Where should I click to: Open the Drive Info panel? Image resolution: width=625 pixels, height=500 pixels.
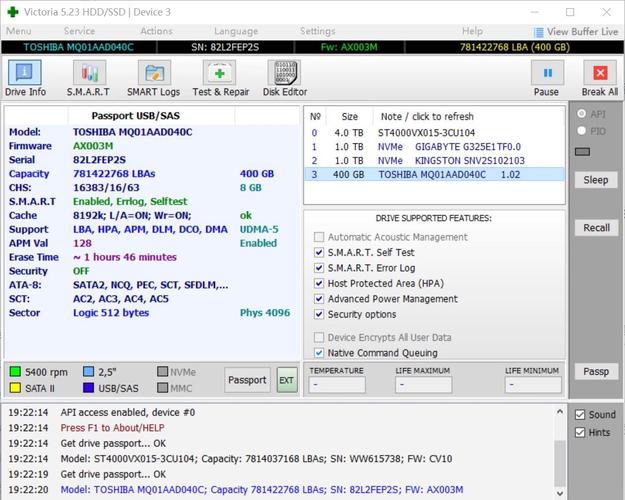click(25, 78)
